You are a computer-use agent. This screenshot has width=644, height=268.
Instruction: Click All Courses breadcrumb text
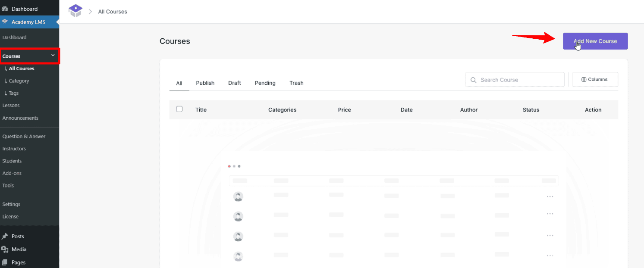113,12
